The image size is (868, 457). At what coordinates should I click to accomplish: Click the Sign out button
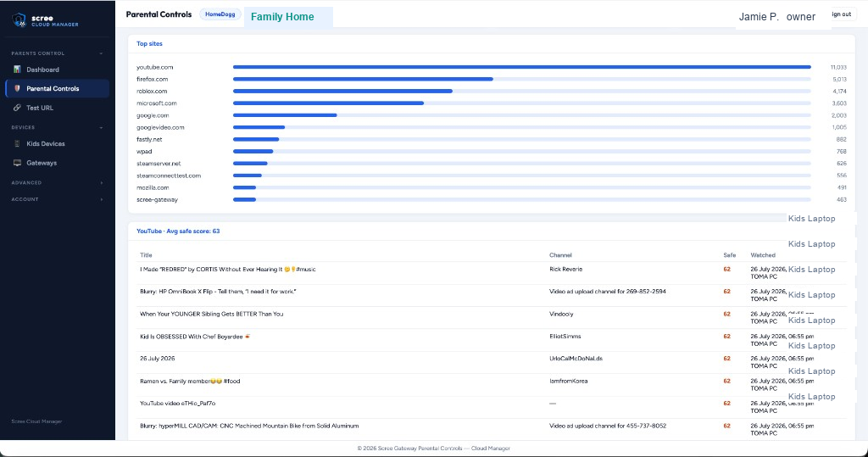[842, 14]
